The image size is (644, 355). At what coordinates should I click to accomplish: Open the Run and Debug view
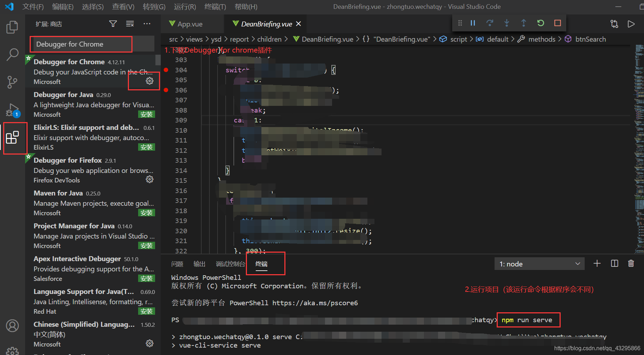click(x=13, y=110)
